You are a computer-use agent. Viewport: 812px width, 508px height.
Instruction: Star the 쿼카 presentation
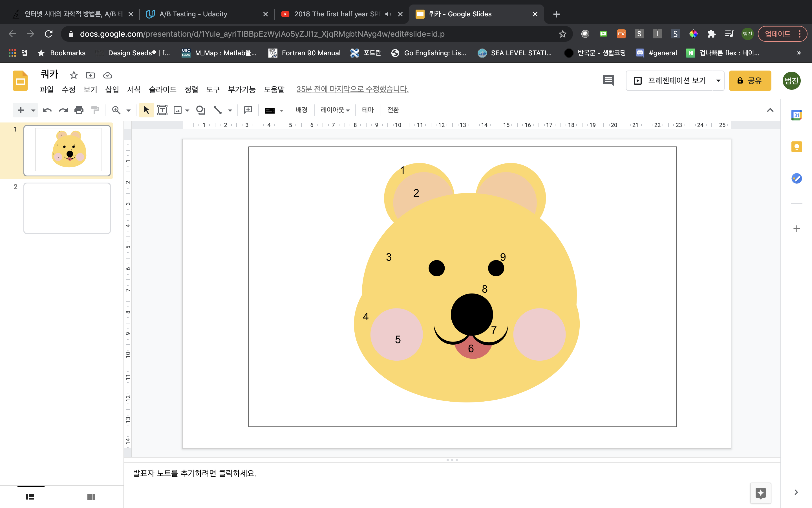[x=74, y=75]
